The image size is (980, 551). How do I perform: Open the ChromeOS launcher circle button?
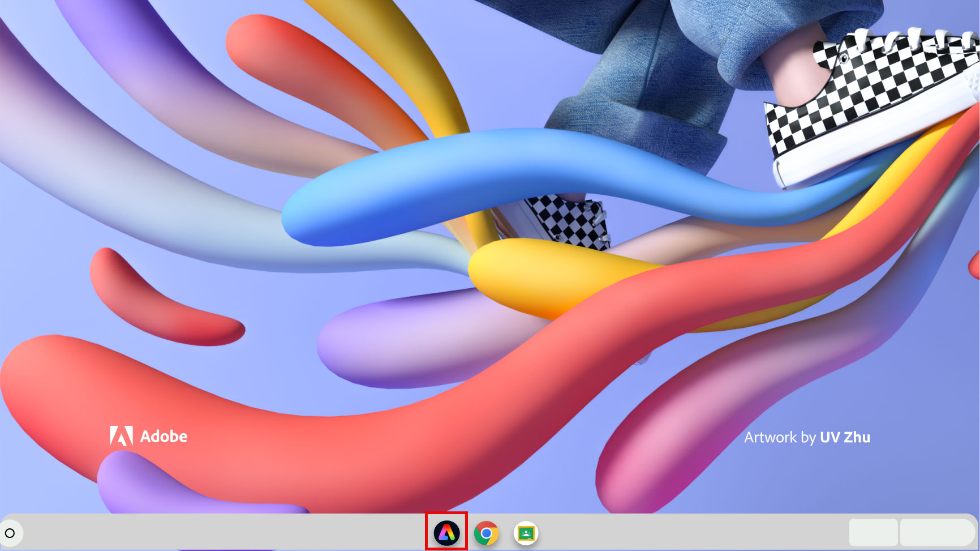pyautogui.click(x=10, y=533)
